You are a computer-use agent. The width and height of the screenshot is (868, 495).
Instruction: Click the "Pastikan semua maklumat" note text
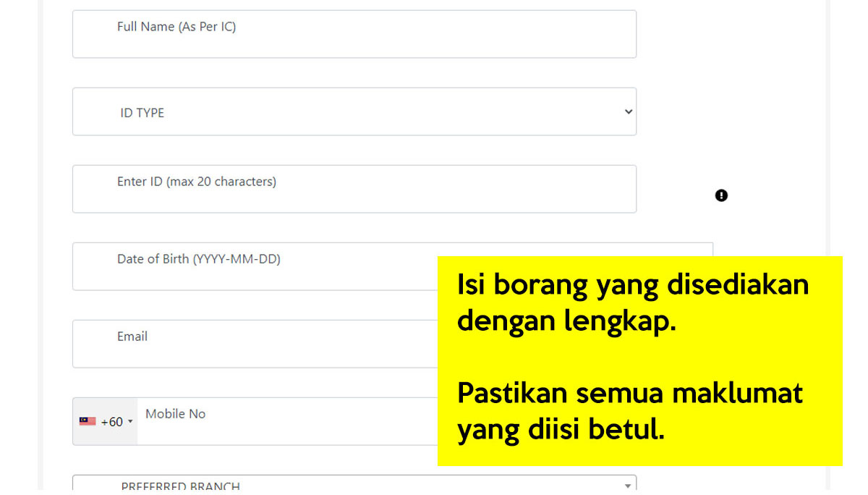point(630,394)
